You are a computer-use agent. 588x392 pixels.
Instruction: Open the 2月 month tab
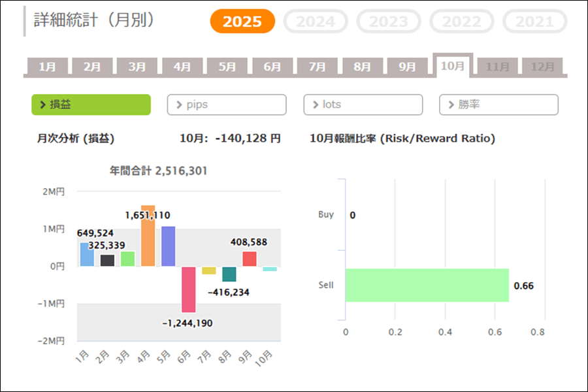click(x=92, y=67)
